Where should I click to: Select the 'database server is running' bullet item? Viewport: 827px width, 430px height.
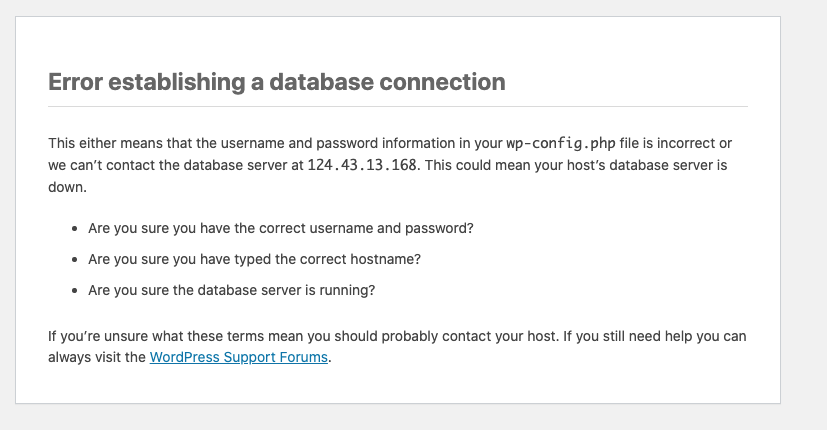coord(232,290)
